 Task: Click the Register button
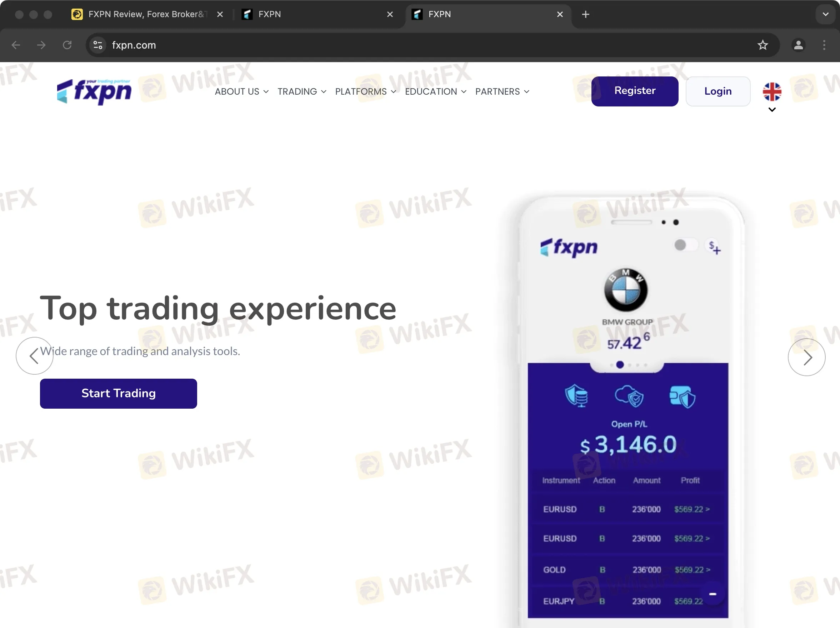635,91
